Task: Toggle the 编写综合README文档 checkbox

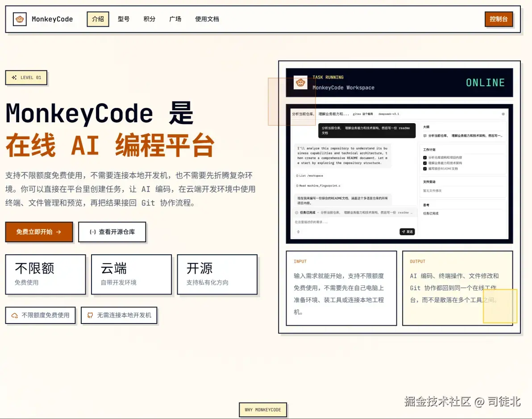Action: point(425,169)
